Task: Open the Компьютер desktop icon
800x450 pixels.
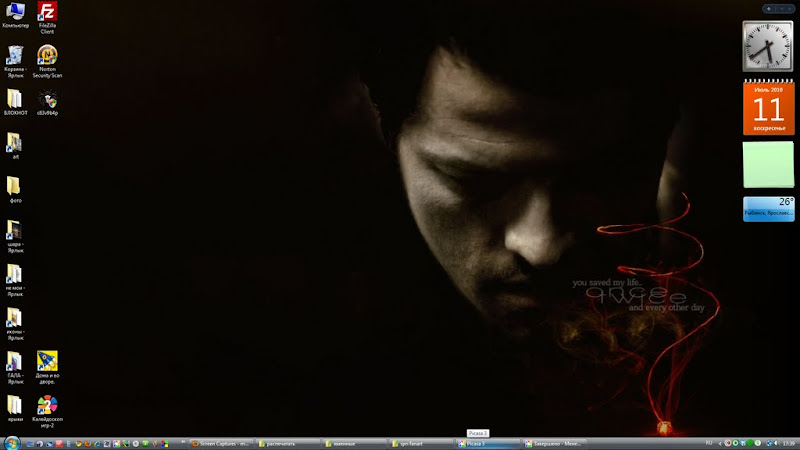Action: coord(15,14)
